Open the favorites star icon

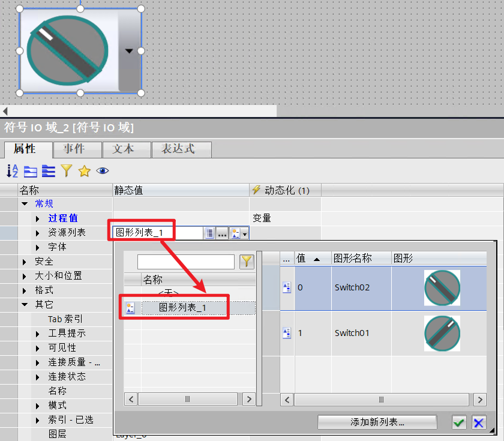tap(83, 171)
